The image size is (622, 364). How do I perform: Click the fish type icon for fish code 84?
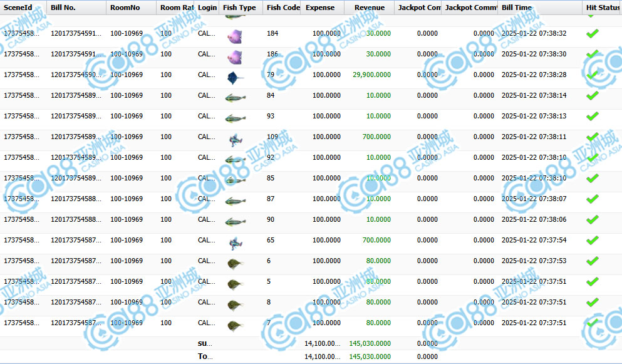point(236,98)
